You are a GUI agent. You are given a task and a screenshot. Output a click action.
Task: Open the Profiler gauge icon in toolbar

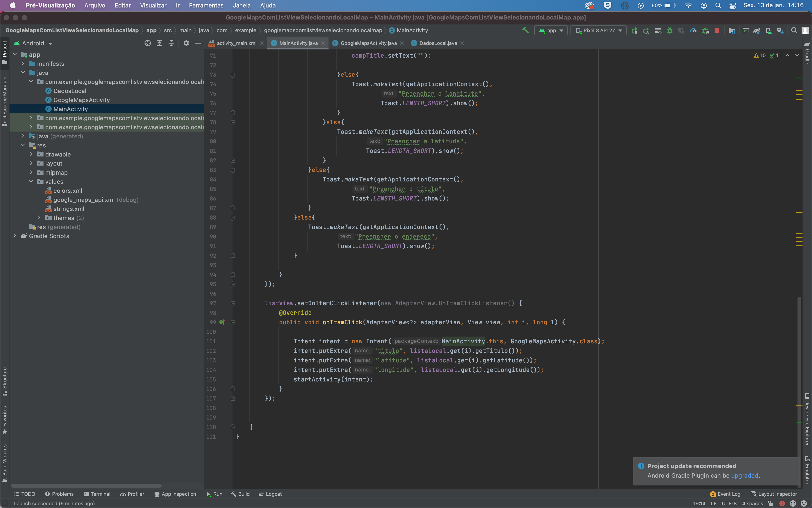693,31
